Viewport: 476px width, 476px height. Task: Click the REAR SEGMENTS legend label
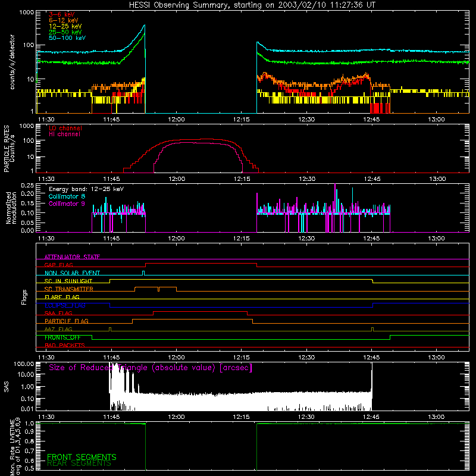coord(79,464)
